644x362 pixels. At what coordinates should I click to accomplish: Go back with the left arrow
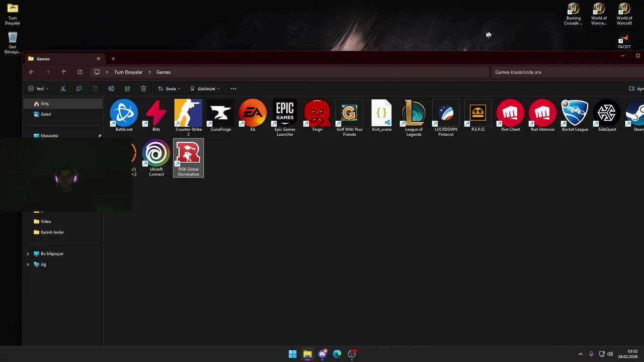[x=31, y=72]
